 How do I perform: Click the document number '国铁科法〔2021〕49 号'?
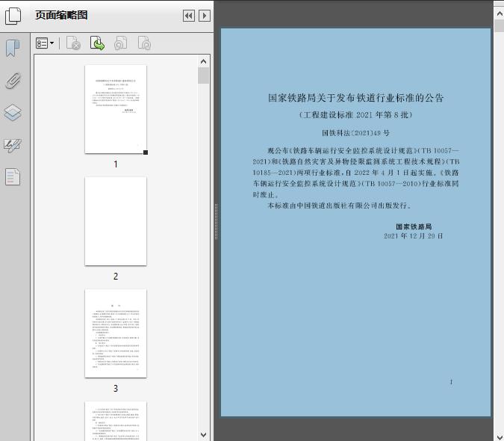[356, 133]
